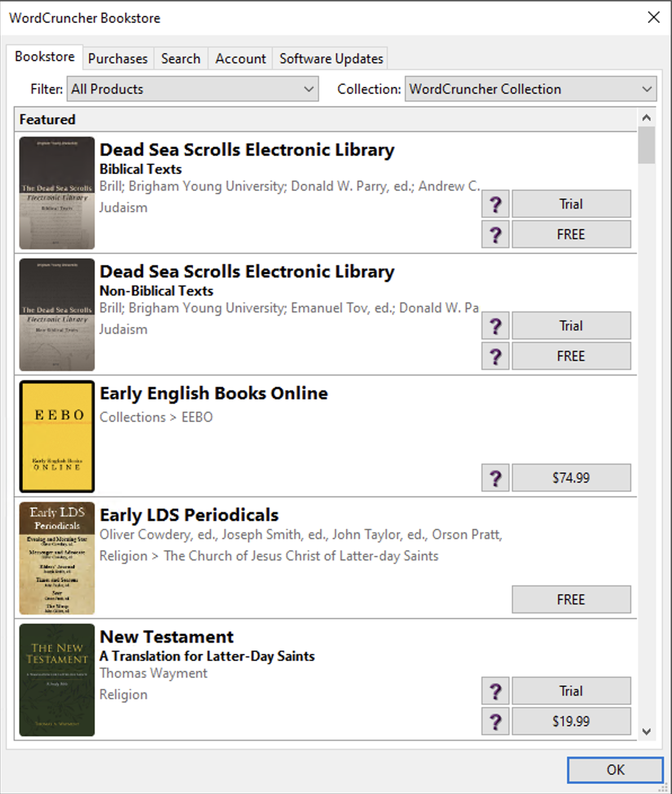Click help icon next to Non-Biblical Texts Trial
The image size is (672, 794).
(x=495, y=326)
